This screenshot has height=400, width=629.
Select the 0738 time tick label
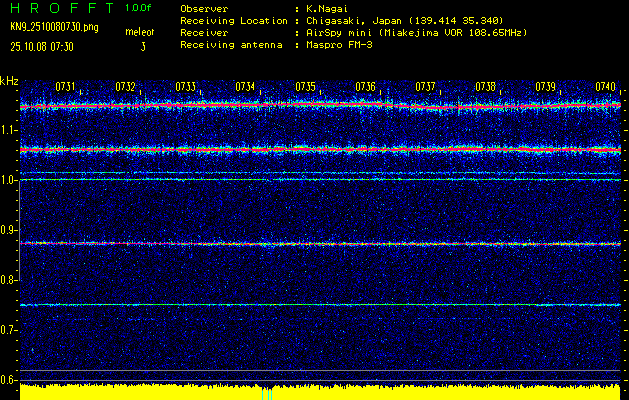(x=486, y=88)
